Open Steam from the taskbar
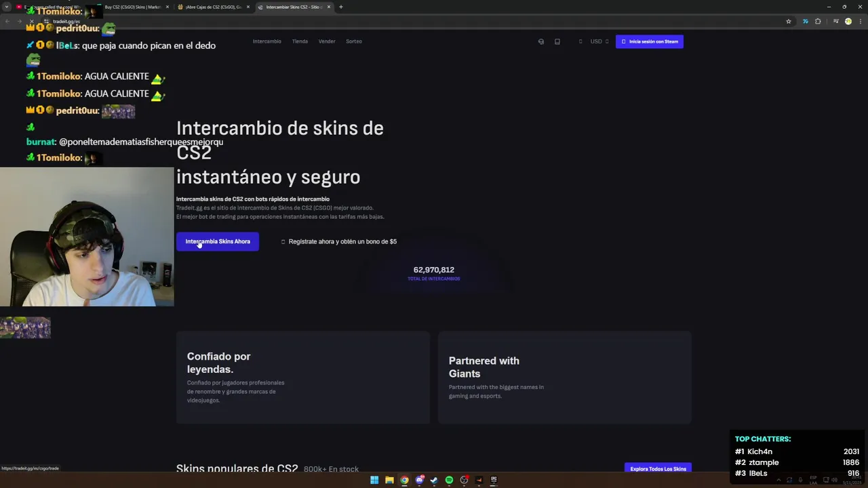This screenshot has height=488, width=868. (434, 480)
